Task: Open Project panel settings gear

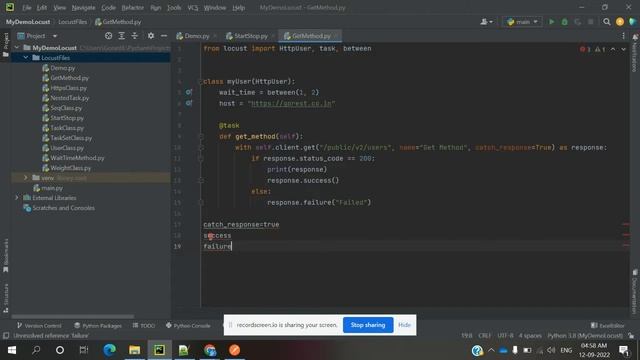Action: pos(151,36)
